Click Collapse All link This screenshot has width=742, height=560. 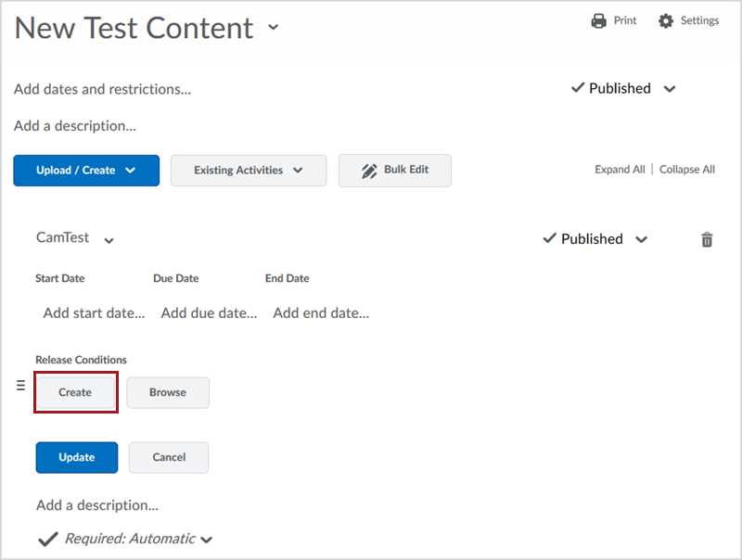tap(686, 170)
